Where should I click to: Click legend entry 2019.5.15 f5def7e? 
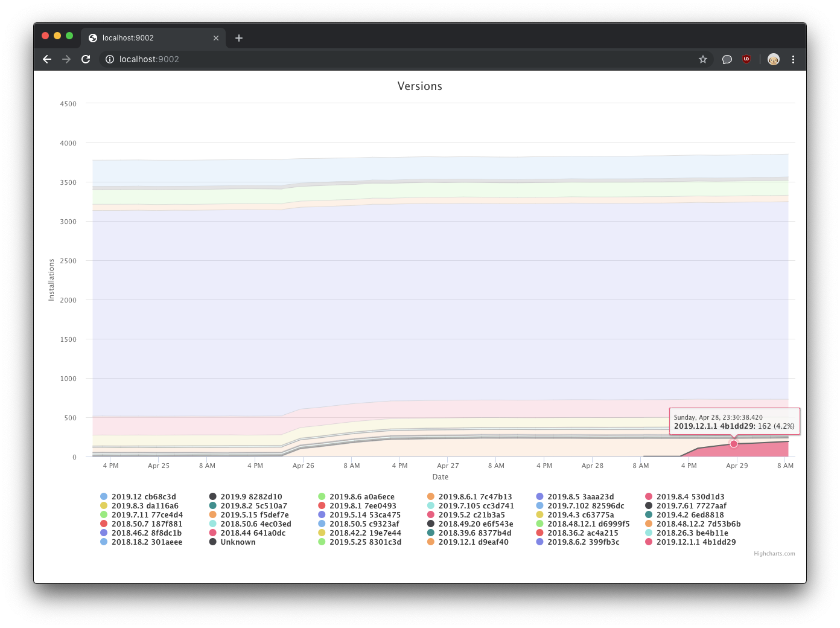pos(249,515)
